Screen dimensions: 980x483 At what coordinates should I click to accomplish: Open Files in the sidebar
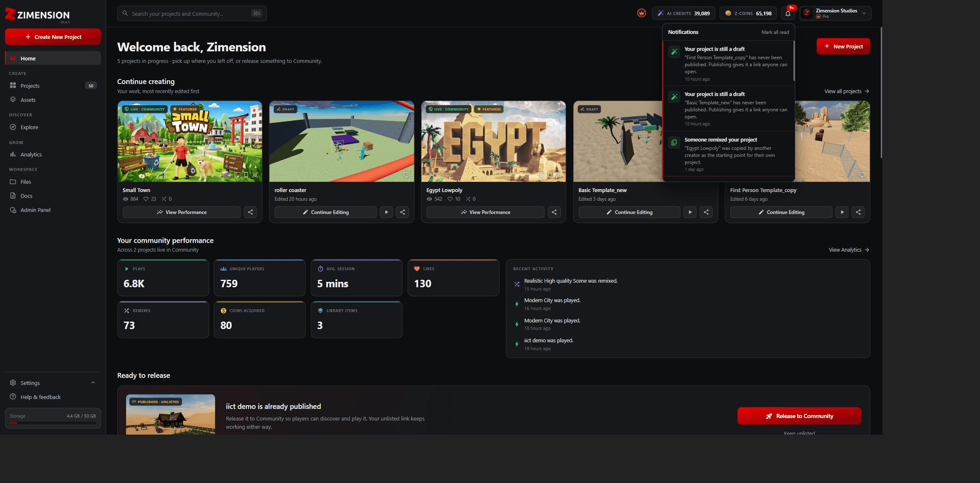(x=53, y=182)
